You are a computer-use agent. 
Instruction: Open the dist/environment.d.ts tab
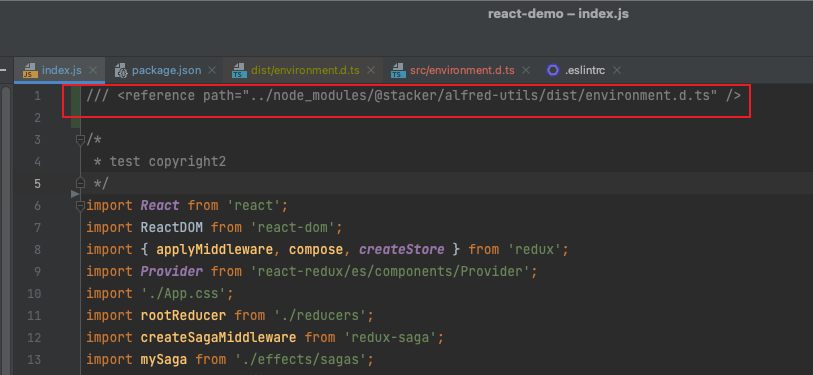coord(305,70)
